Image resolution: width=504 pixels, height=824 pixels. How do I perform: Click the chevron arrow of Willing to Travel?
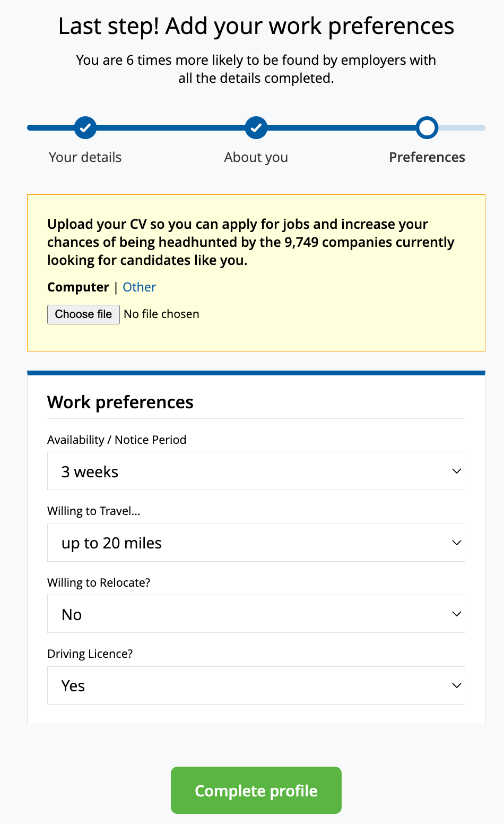[456, 543]
